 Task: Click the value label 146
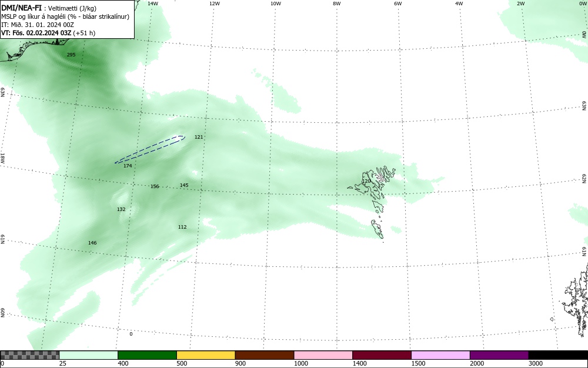point(92,243)
